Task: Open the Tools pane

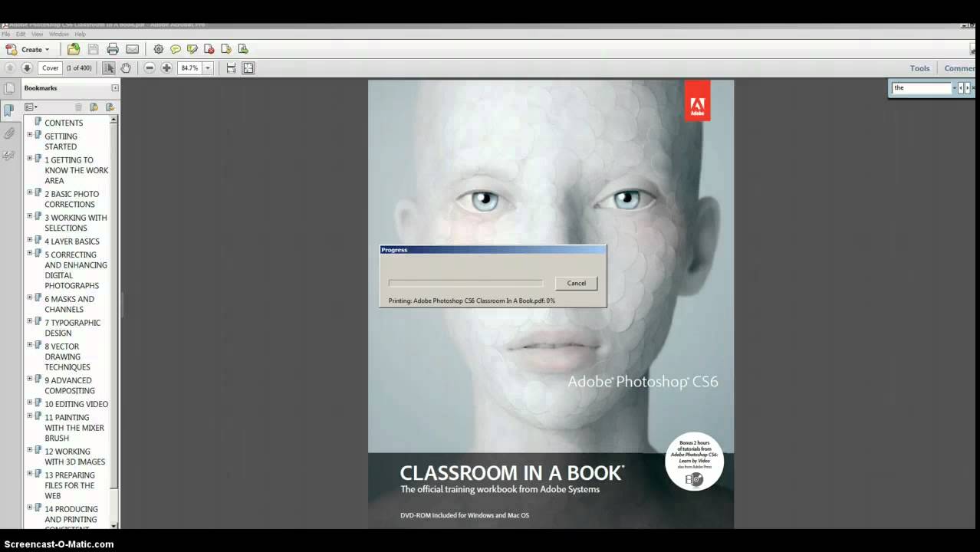Action: click(919, 68)
